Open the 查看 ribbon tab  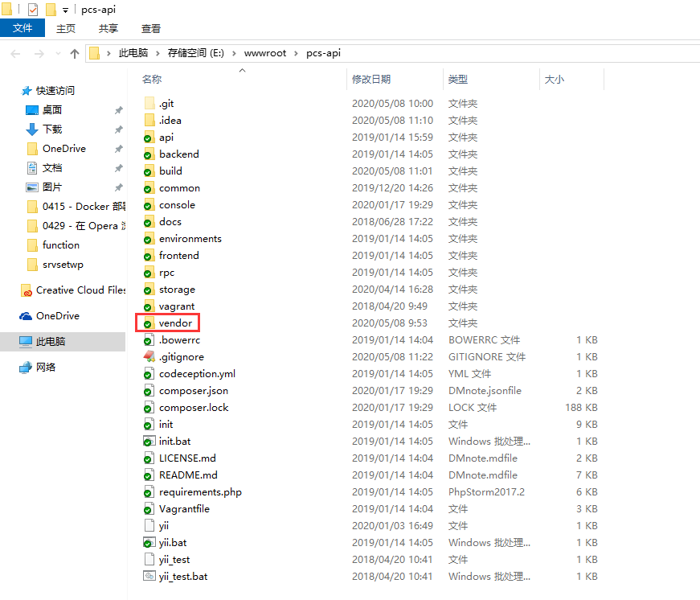pos(151,29)
